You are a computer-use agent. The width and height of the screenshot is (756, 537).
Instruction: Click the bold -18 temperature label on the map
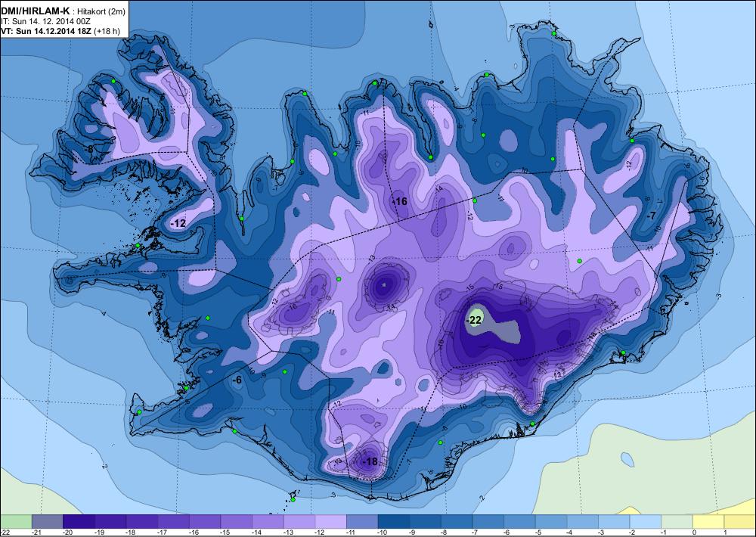(370, 461)
